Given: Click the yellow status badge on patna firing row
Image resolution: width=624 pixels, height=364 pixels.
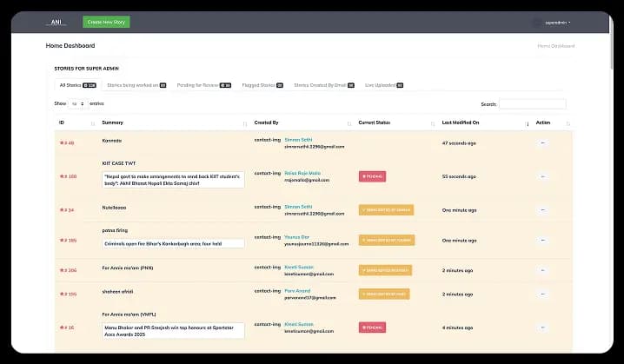Looking at the screenshot, I should click(x=387, y=240).
